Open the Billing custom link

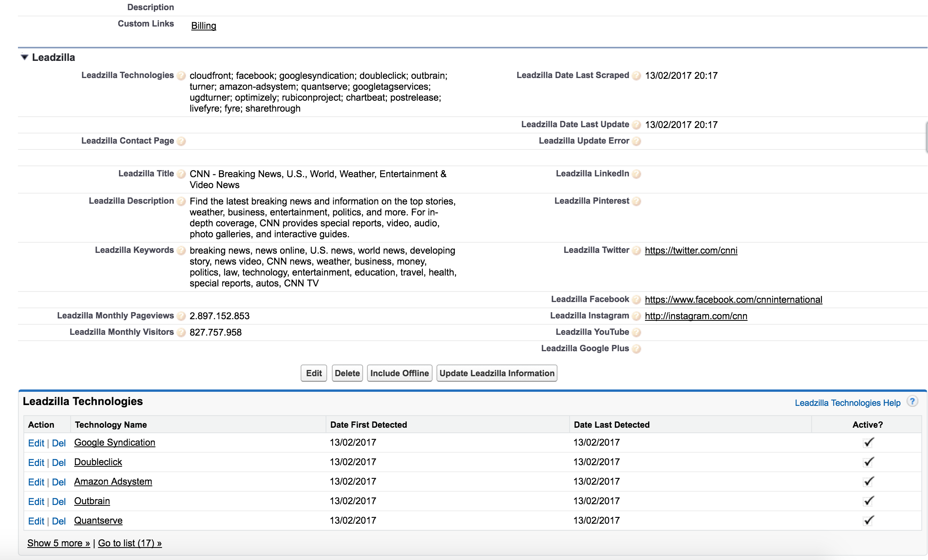(203, 26)
